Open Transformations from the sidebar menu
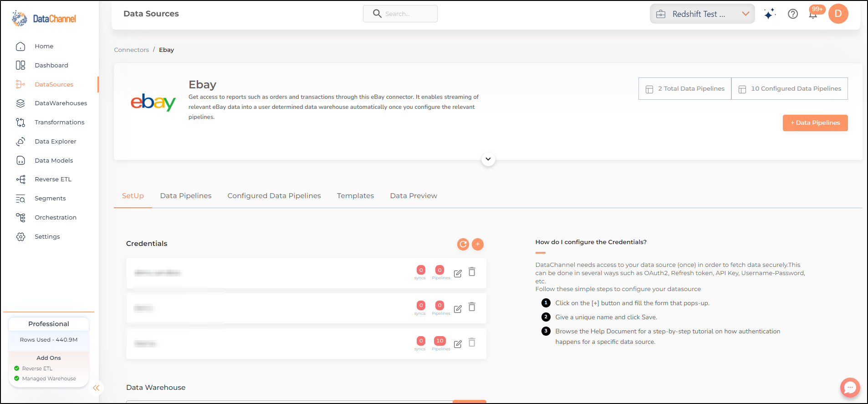 point(60,123)
